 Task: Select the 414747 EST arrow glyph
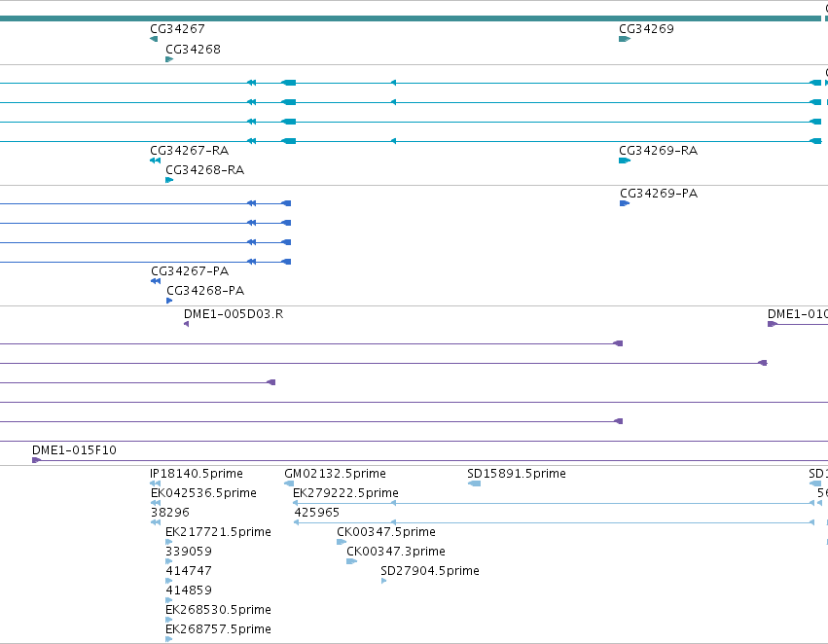(169, 581)
